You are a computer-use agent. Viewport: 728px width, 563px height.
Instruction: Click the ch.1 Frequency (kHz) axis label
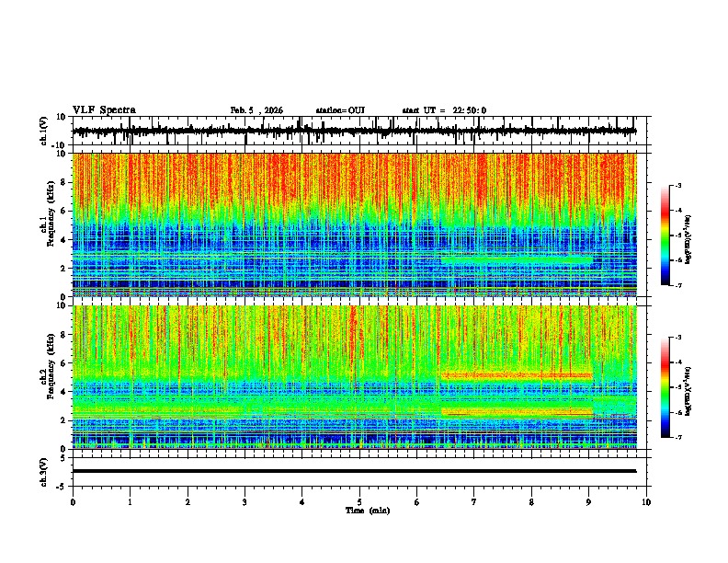[50, 213]
